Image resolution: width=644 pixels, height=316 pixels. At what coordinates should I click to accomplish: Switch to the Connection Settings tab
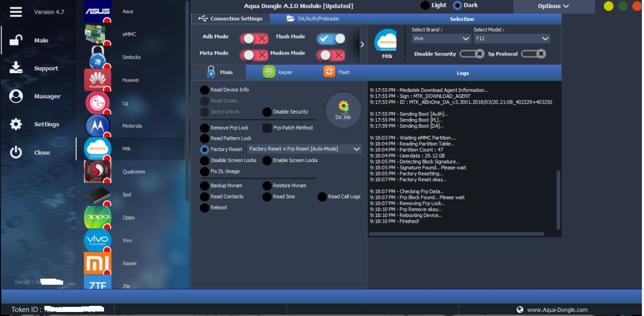[230, 19]
